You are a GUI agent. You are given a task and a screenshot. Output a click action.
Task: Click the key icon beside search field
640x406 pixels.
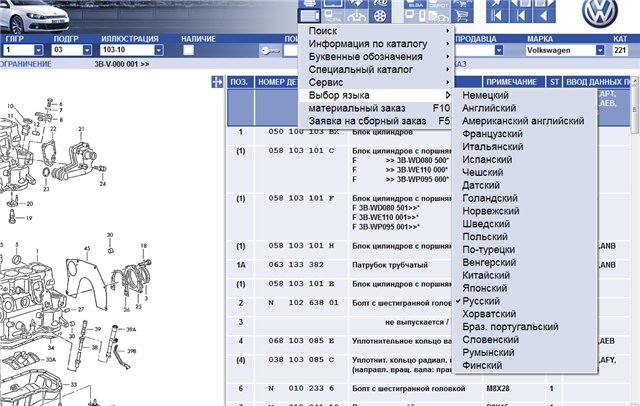270,51
